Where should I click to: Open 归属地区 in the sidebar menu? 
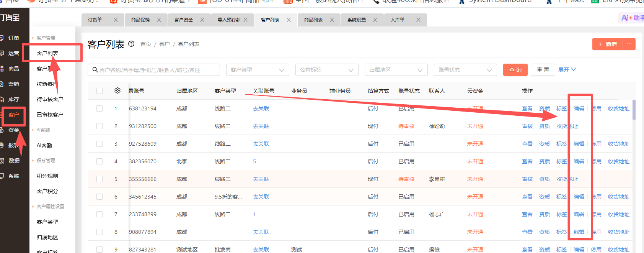[x=47, y=237]
